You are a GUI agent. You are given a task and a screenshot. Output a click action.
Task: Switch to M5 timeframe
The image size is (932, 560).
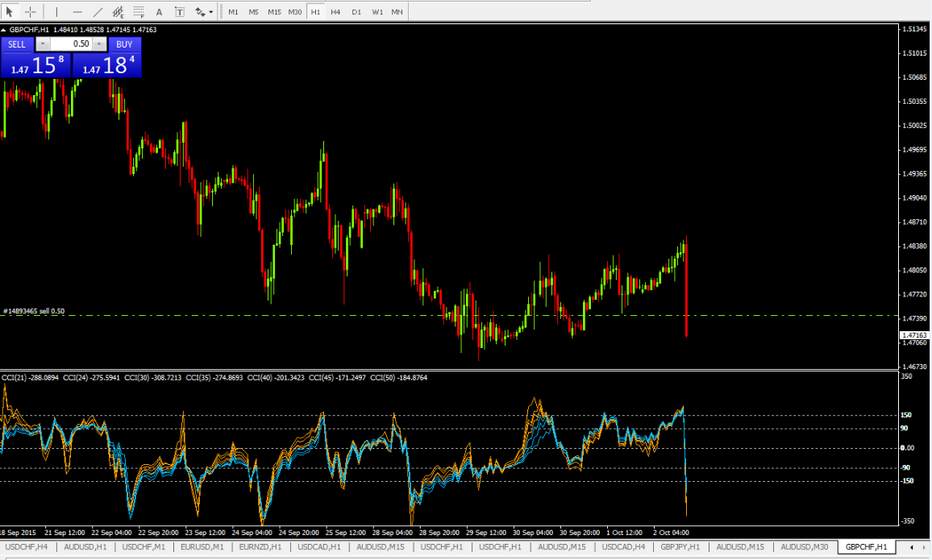pos(254,12)
